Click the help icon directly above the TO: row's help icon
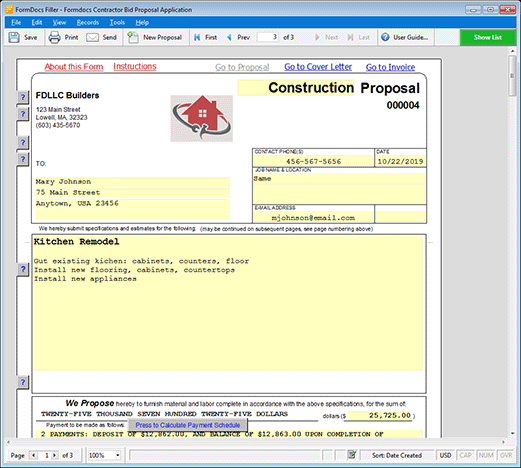Viewport: 521px width, 468px height. tap(23, 143)
